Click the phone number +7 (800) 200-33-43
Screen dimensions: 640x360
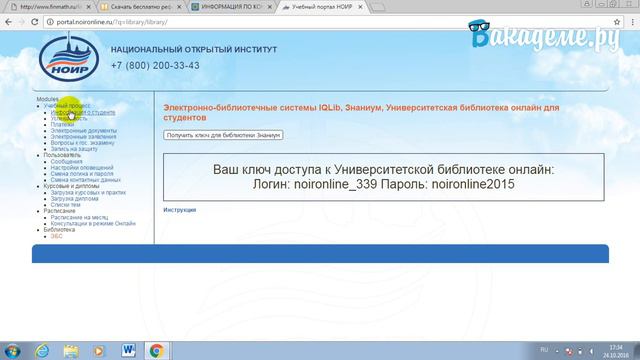click(155, 66)
